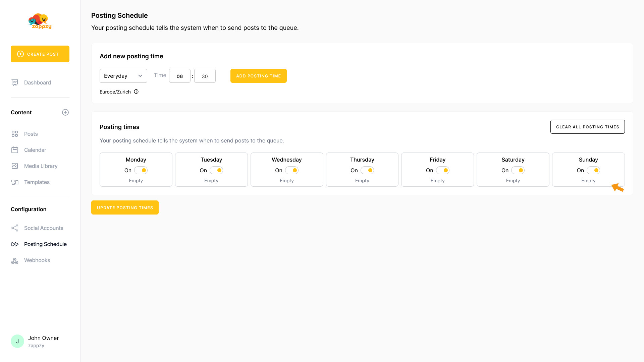The image size is (644, 362).
Task: Open the Everyday day dropdown
Action: (123, 76)
